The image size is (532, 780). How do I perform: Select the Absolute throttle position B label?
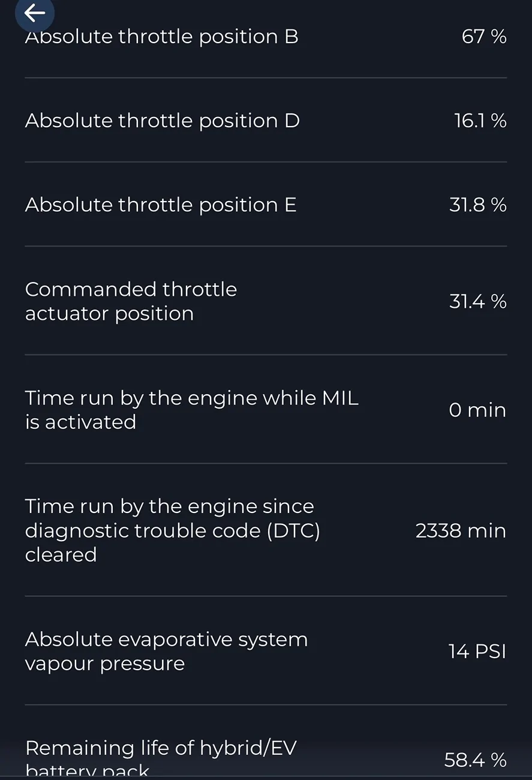[161, 37]
